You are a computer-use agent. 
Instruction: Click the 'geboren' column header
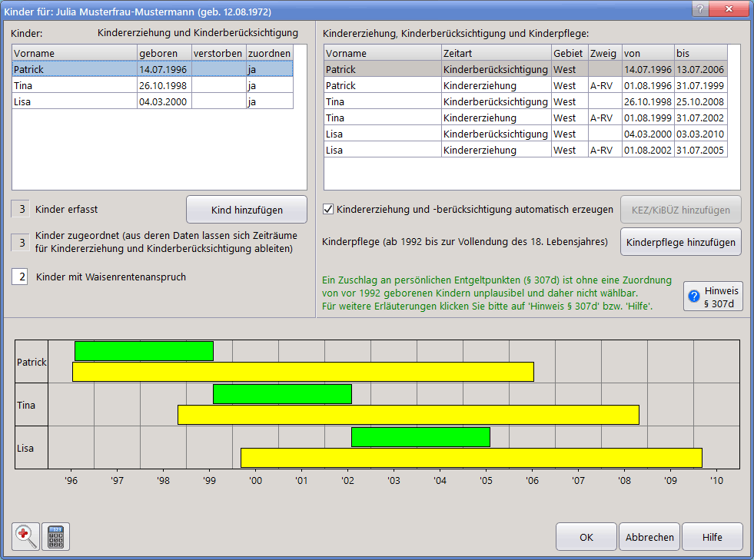point(164,53)
